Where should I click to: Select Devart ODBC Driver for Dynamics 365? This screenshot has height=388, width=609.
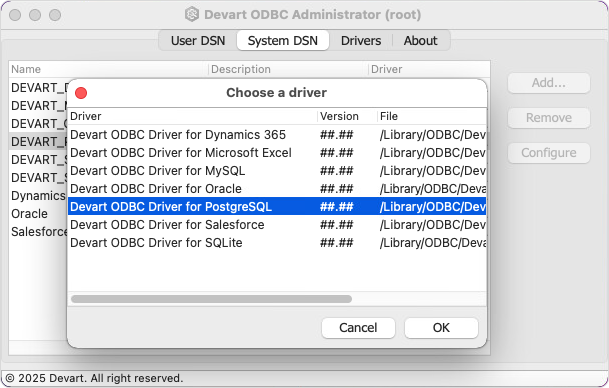(x=277, y=135)
